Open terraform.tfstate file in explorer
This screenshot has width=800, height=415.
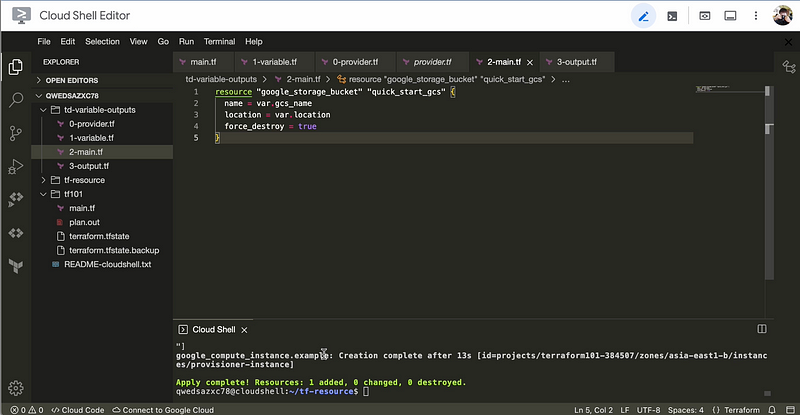[102, 236]
